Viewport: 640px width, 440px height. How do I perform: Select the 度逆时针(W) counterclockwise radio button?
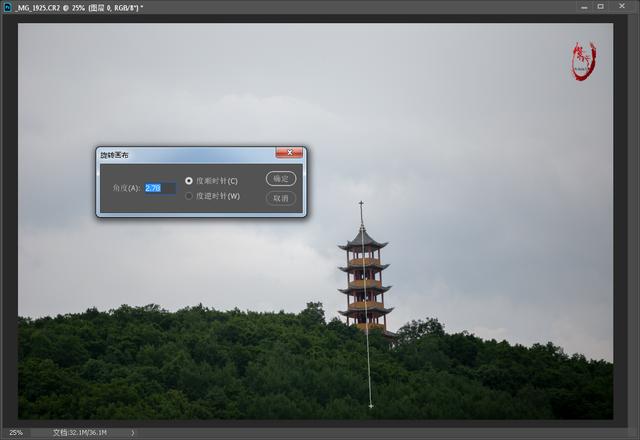(x=189, y=196)
